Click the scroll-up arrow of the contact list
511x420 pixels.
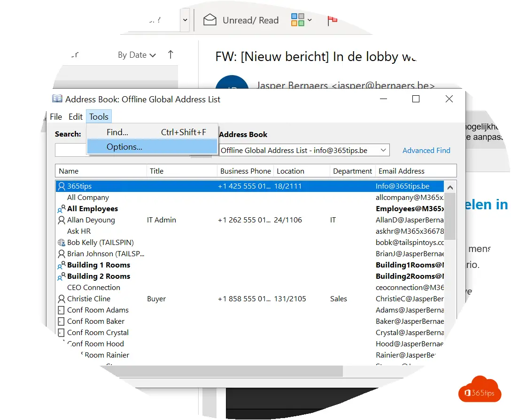pyautogui.click(x=450, y=187)
